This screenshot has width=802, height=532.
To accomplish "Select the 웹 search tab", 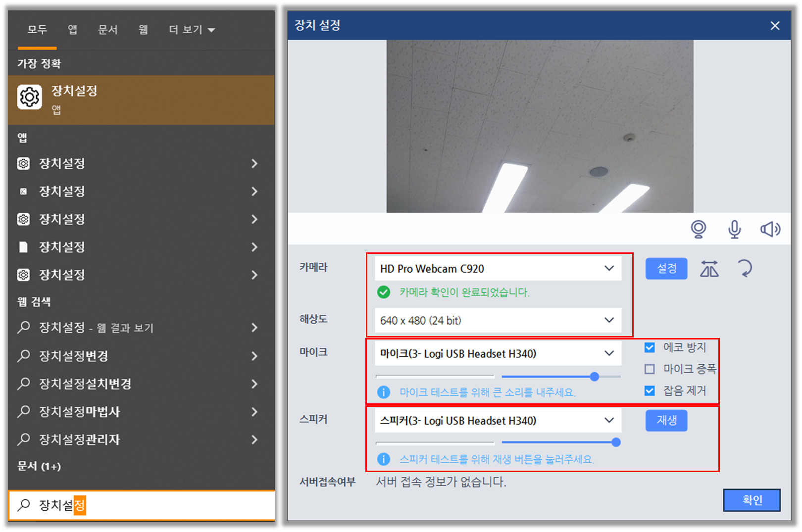I will point(143,30).
